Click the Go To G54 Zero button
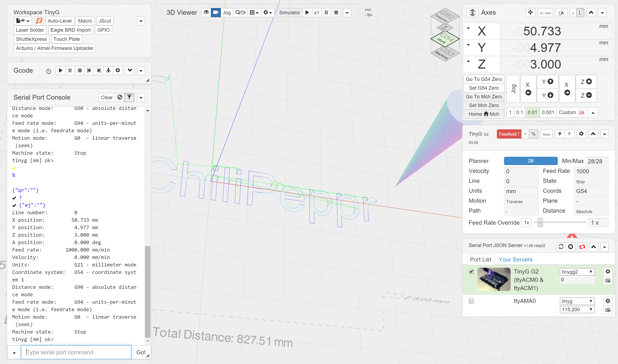The image size is (618, 364). tap(484, 79)
